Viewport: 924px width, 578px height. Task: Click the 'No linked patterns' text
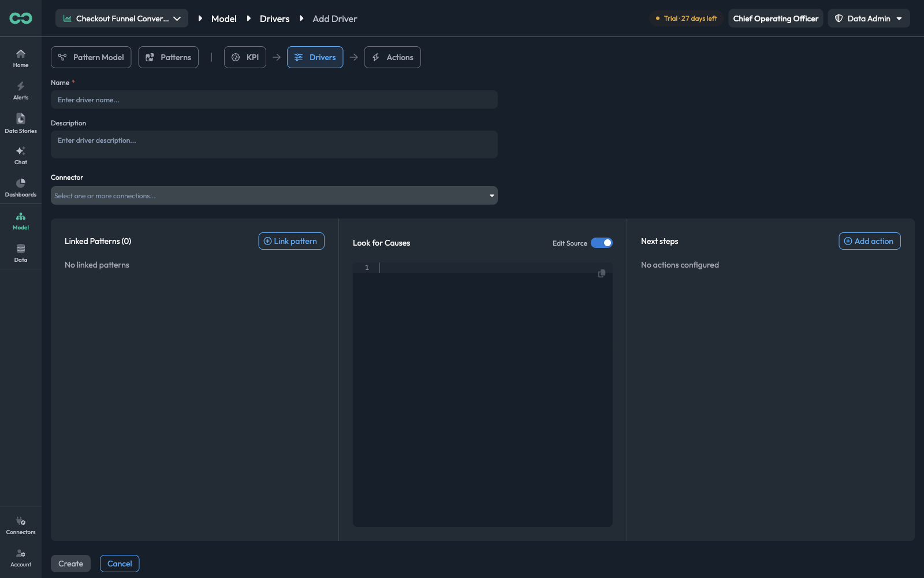pos(97,265)
